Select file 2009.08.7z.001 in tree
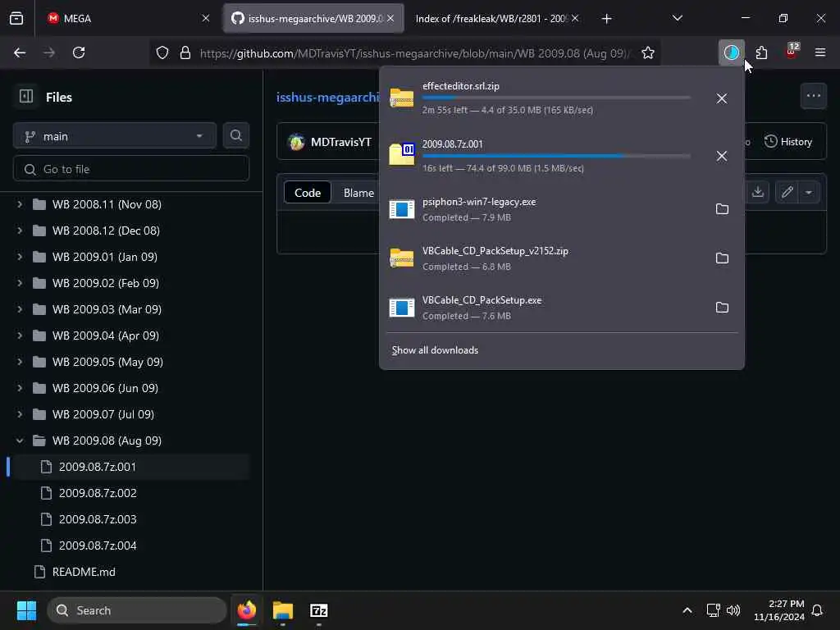 click(130, 467)
